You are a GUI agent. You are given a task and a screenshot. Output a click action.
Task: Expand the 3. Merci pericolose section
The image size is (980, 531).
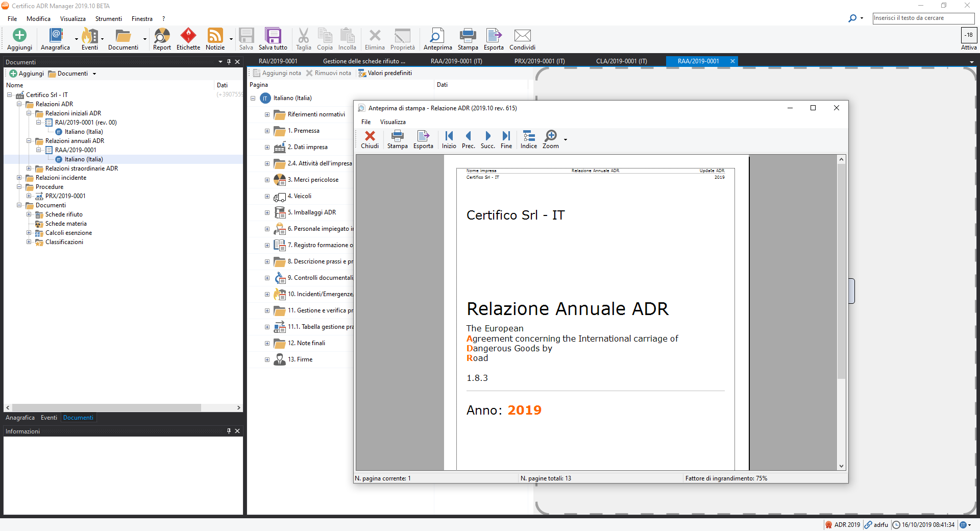(x=267, y=180)
